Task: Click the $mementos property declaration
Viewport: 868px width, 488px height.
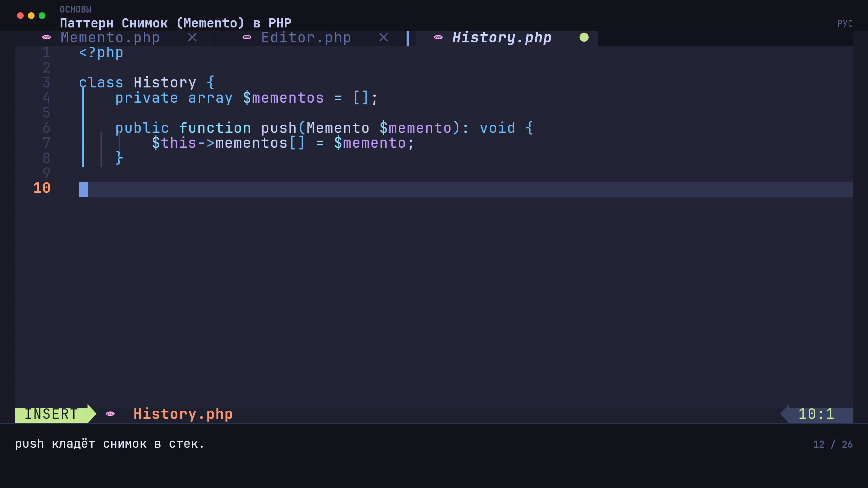Action: coord(283,98)
